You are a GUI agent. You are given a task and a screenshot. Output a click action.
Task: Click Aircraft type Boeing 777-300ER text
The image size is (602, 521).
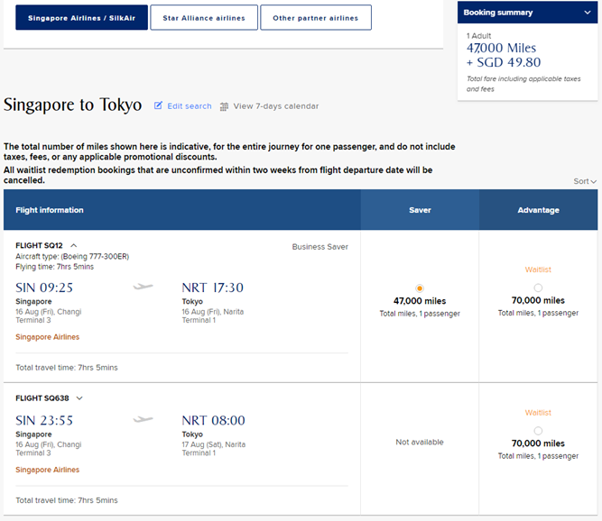click(72, 256)
